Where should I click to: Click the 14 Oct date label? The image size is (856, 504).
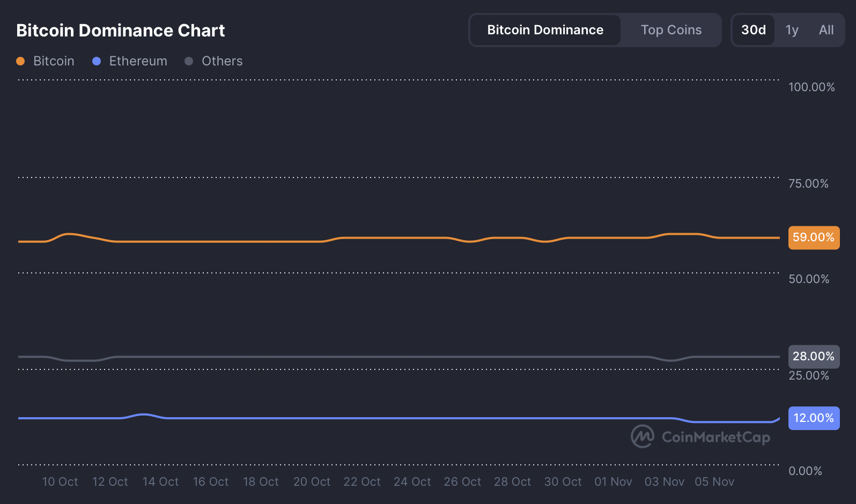[x=160, y=482]
